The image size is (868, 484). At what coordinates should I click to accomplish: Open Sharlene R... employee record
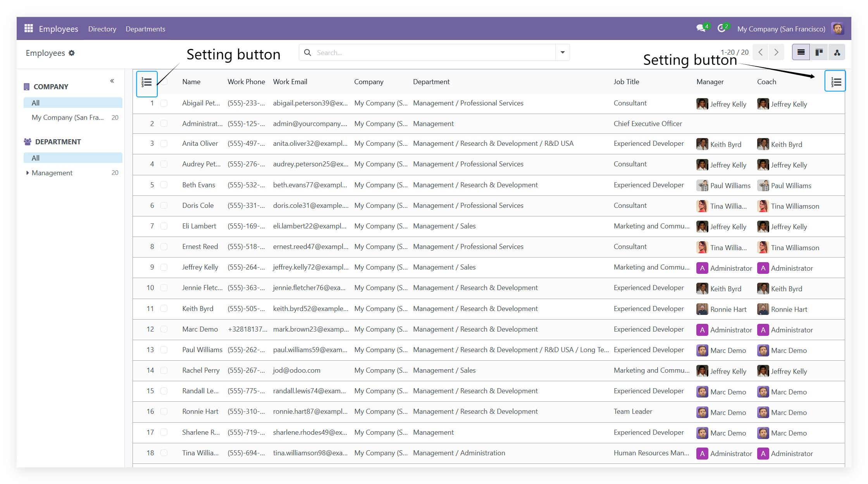click(201, 432)
